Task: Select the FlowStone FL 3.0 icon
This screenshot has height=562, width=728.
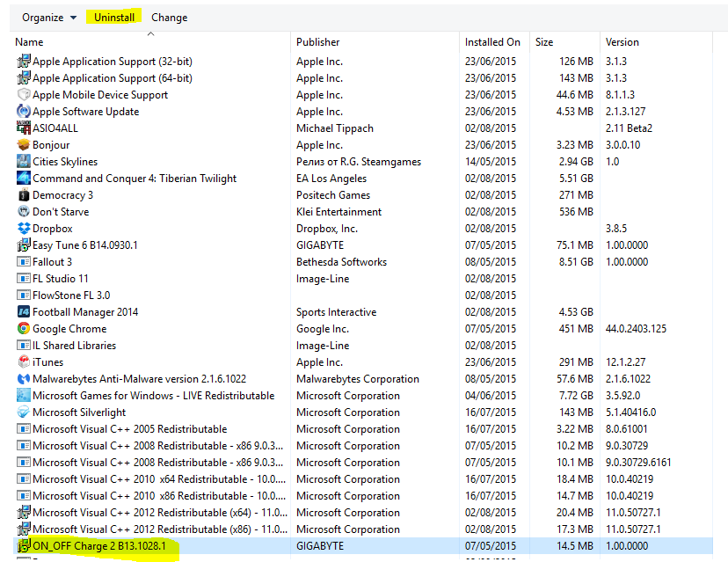Action: coord(24,296)
